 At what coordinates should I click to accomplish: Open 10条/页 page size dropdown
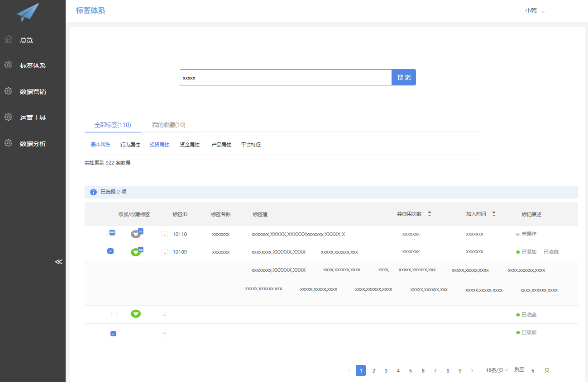point(497,370)
